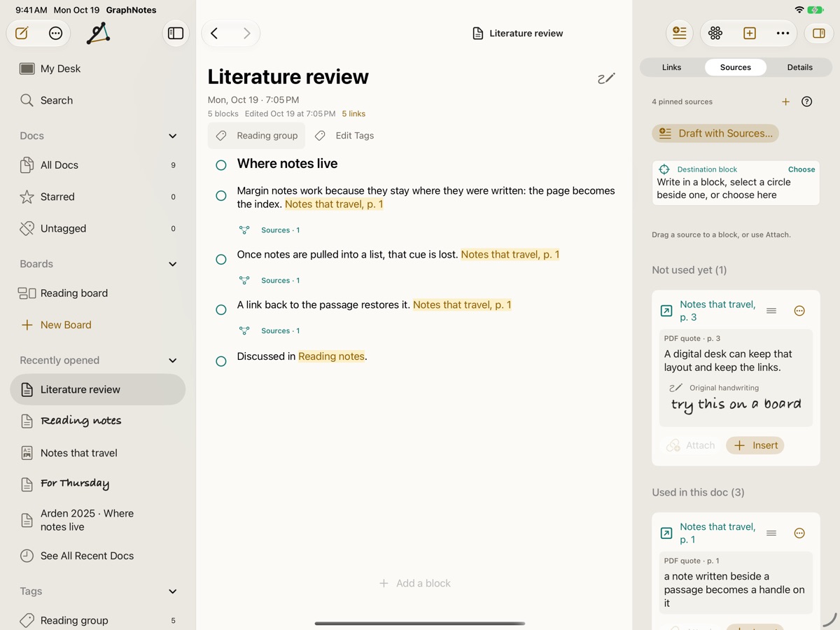Open Search in the sidebar
The image size is (840, 630).
pyautogui.click(x=98, y=100)
